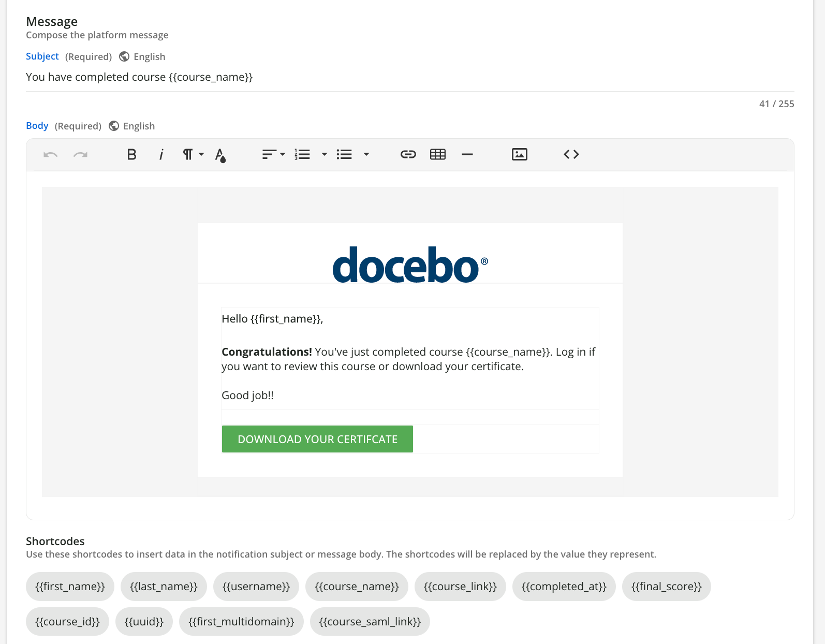Insert the {{completed_at}} shortcode
This screenshot has width=825, height=644.
(x=564, y=587)
